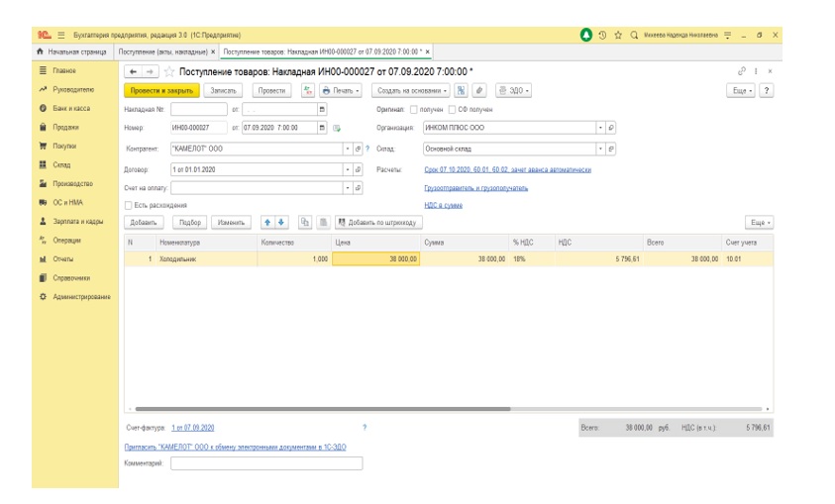Click the attached files paperclip icon
The width and height of the screenshot is (835, 504).
480,90
